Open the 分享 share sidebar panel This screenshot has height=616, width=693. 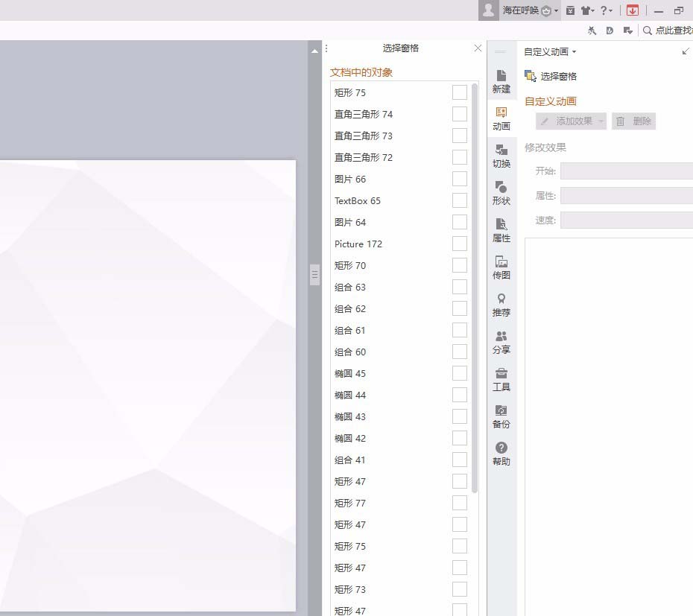(x=501, y=342)
